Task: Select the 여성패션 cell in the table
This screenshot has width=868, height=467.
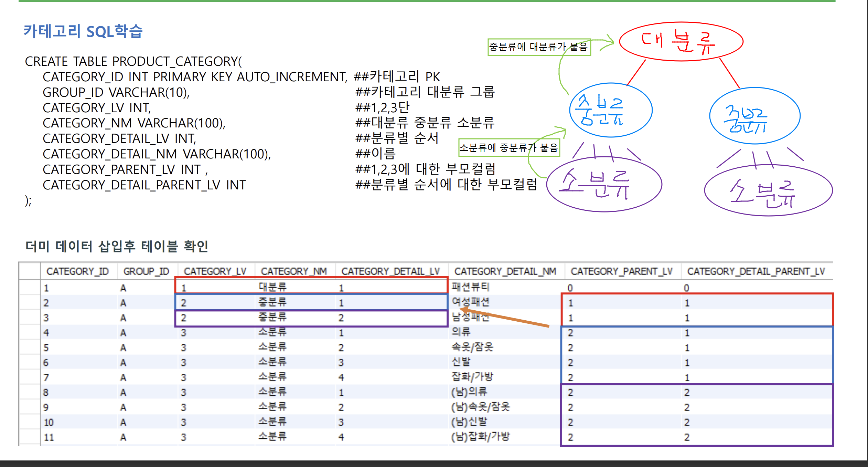Action: coord(470,302)
